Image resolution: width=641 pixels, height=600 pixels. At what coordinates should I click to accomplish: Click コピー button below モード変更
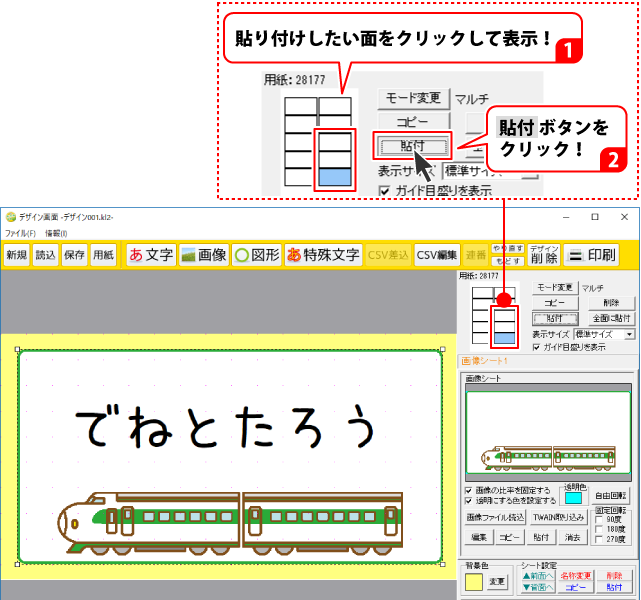[555, 303]
